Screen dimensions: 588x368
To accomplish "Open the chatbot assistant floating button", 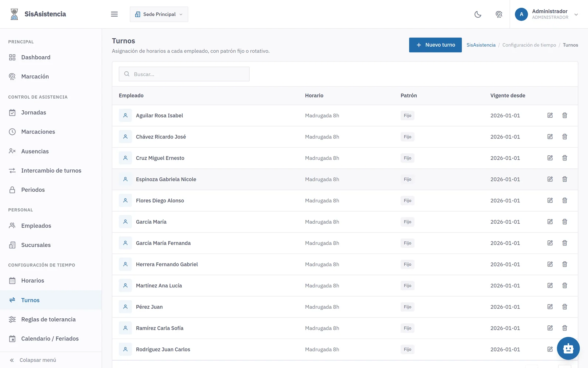I will click(x=568, y=348).
